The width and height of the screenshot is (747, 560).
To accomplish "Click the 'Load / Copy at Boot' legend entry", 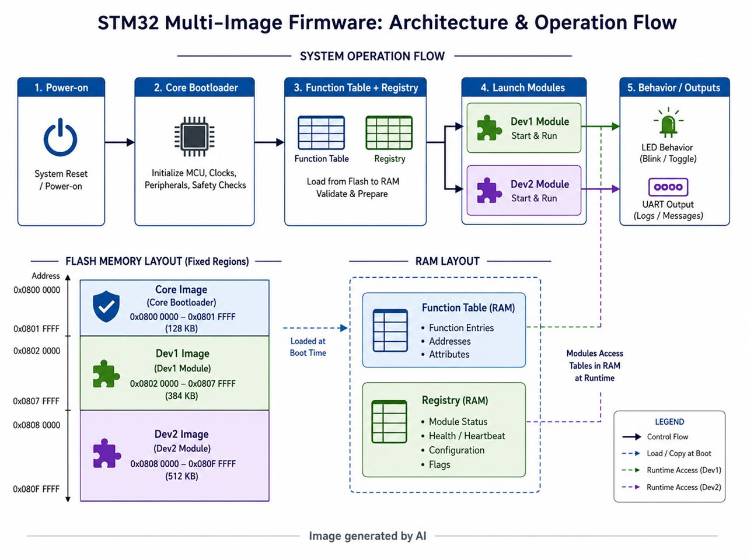I will [x=667, y=453].
